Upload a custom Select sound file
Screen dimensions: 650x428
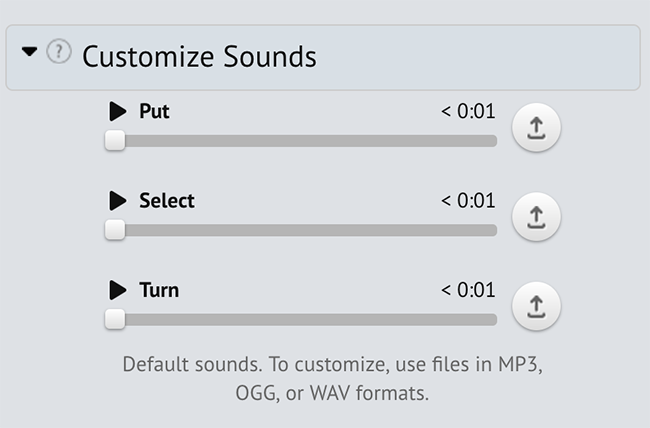pyautogui.click(x=536, y=217)
